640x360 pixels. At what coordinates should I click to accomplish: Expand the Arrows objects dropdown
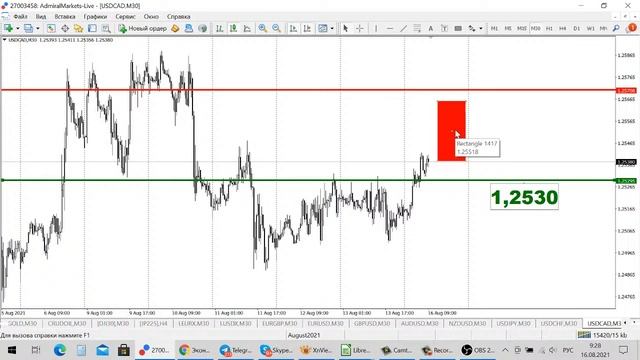tap(481, 28)
